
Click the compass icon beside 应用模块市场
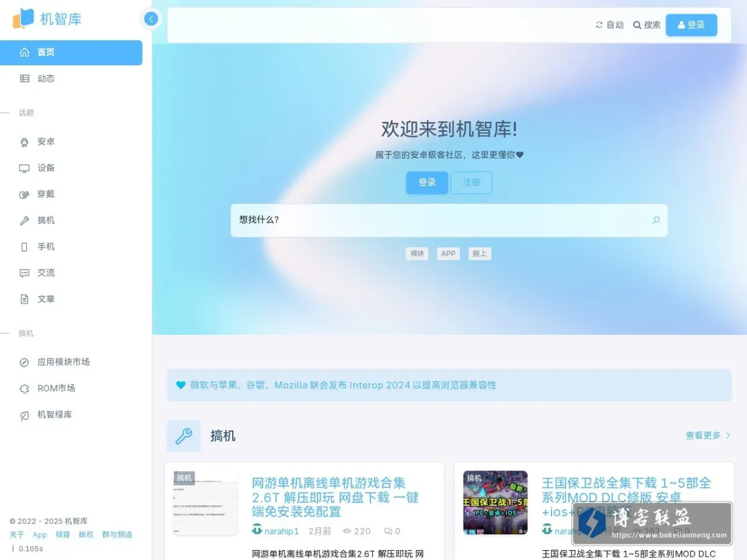click(x=24, y=362)
